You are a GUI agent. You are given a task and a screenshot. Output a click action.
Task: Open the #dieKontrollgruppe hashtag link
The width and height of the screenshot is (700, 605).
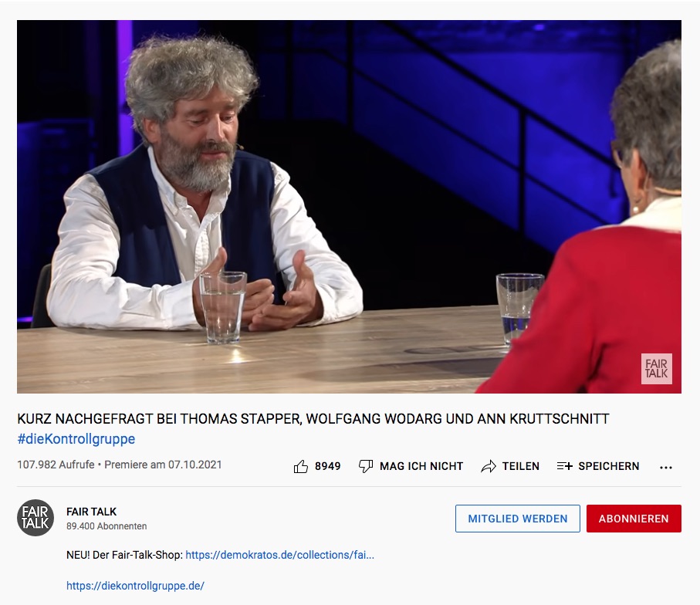click(76, 439)
